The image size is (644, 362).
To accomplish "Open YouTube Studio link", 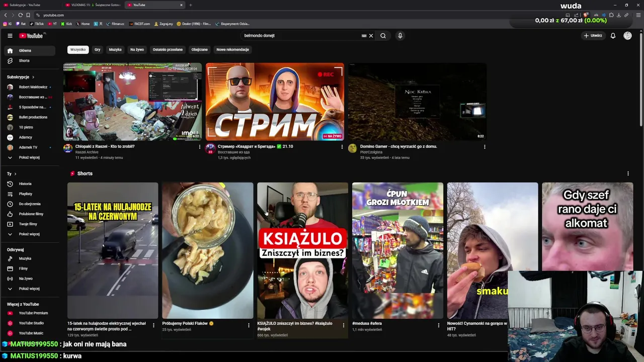I will point(30,323).
